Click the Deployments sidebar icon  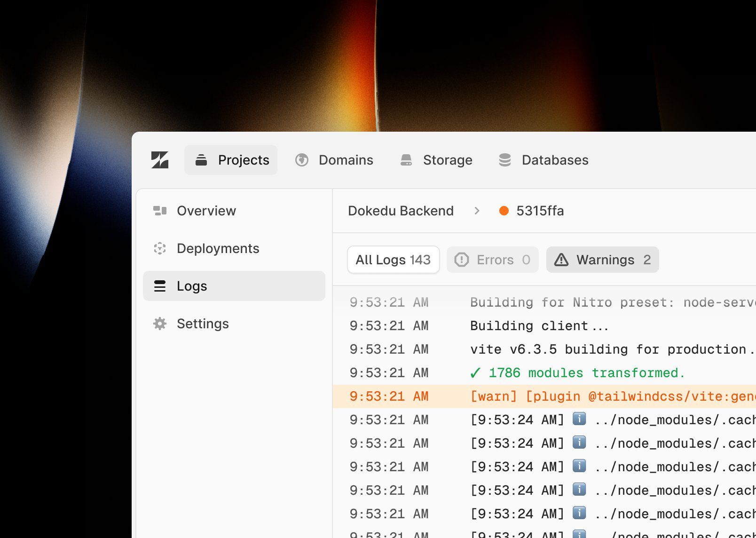click(160, 248)
